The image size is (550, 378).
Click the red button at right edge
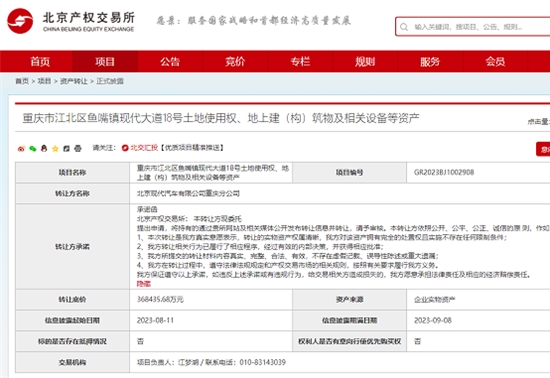click(x=543, y=149)
